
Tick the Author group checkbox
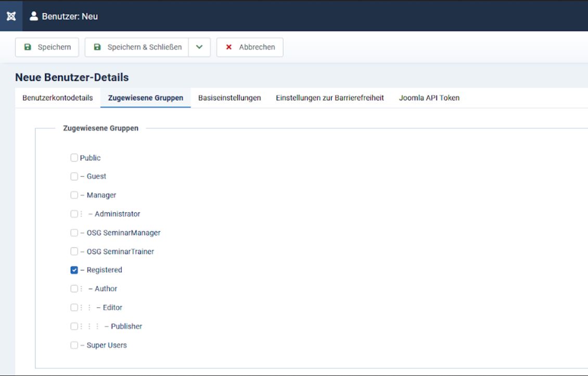[x=74, y=289]
